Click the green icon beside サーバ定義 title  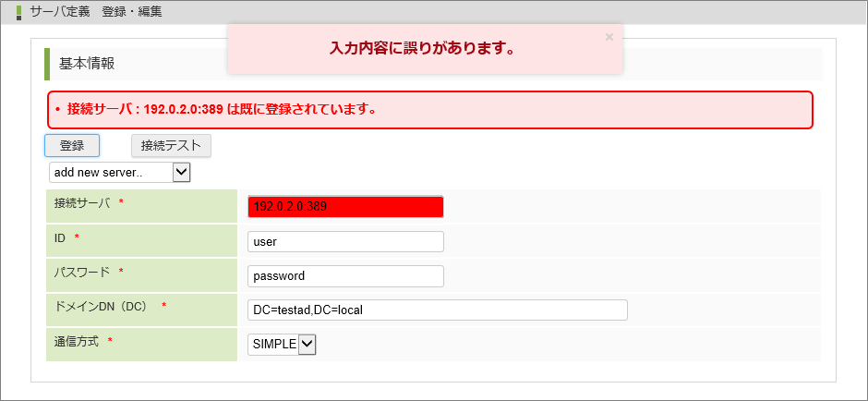(18, 12)
